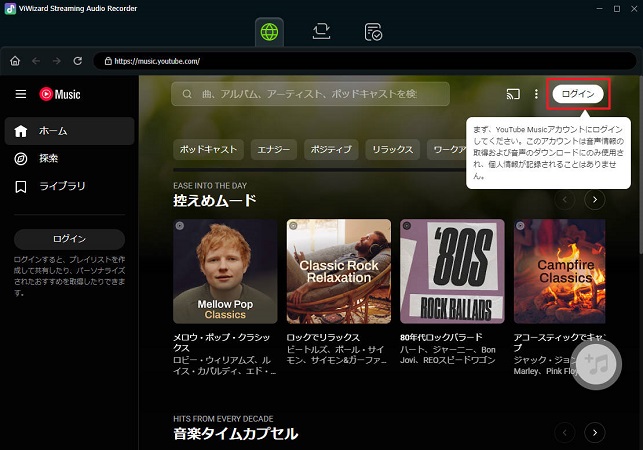Click the search field for songs and albums
643x450 pixels.
(310, 94)
